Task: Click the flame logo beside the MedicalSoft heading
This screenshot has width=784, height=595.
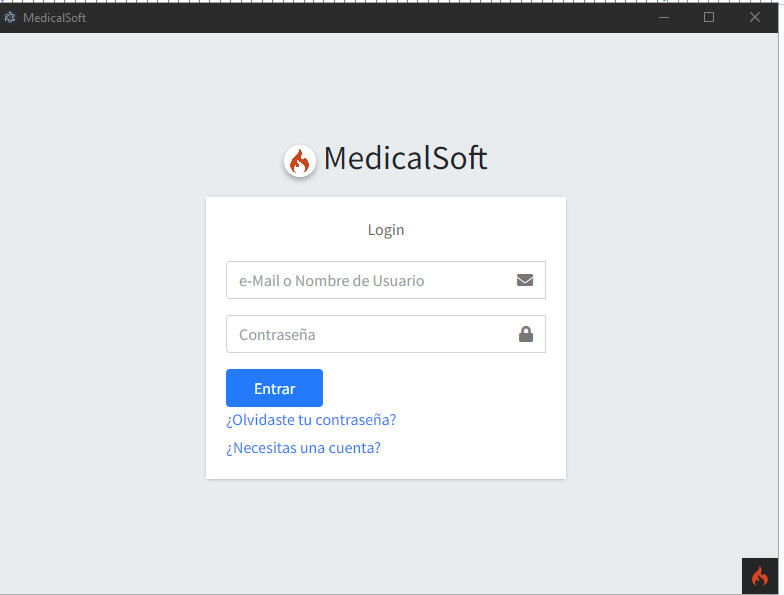Action: tap(300, 160)
